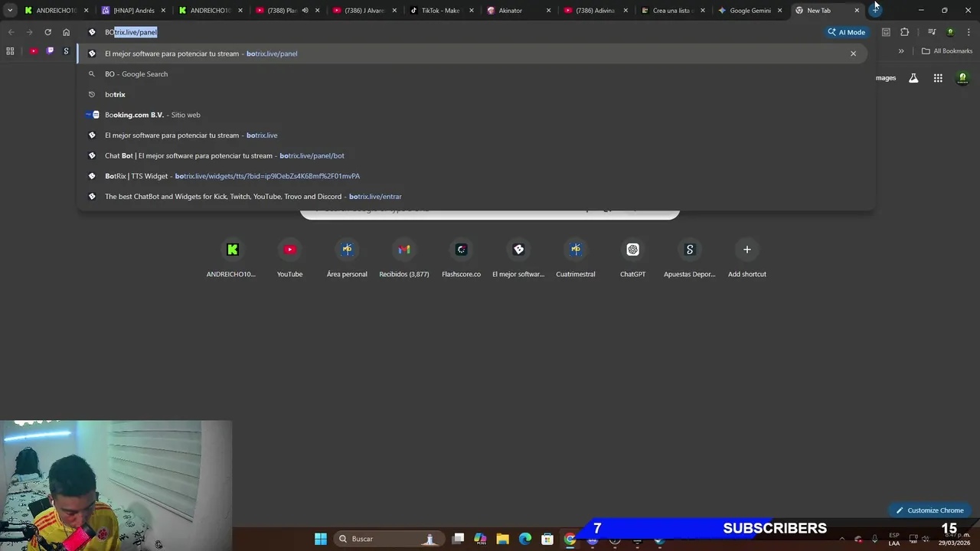Open the Google apps grid icon
Screen dimensions: 980x551
click(938, 78)
